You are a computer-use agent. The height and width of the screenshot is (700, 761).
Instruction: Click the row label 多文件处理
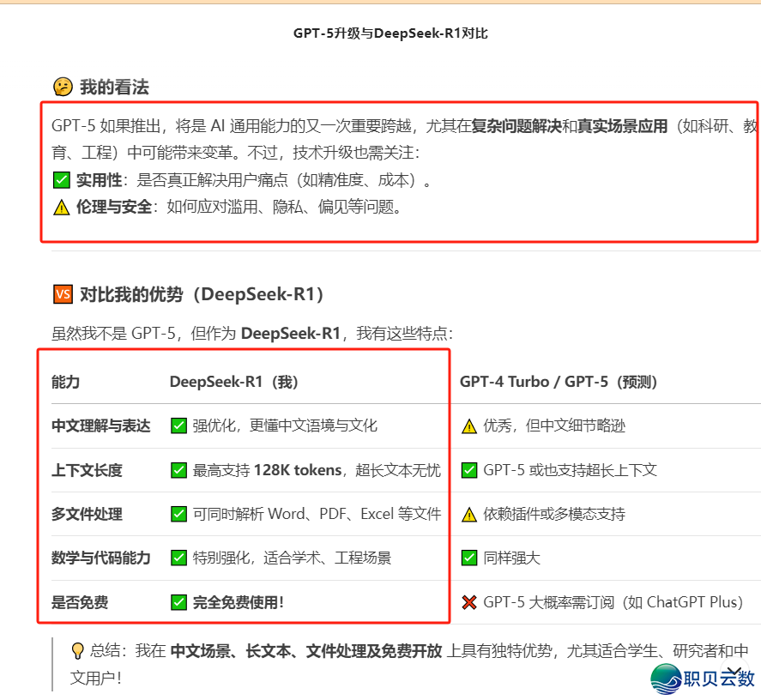pos(87,514)
